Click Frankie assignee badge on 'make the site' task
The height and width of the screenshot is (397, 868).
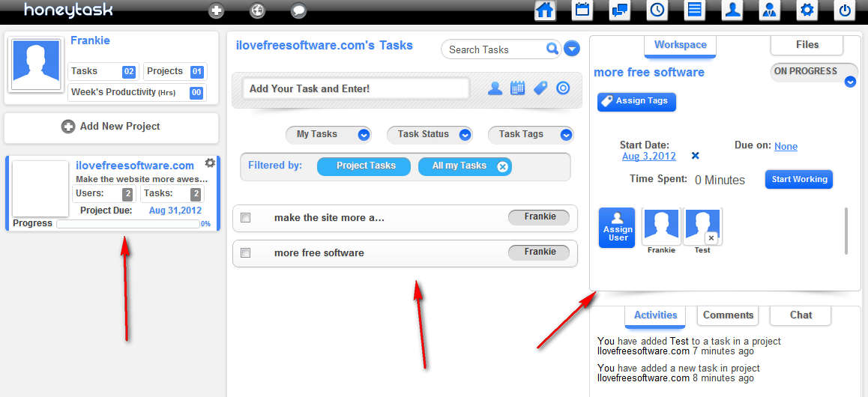(x=539, y=217)
